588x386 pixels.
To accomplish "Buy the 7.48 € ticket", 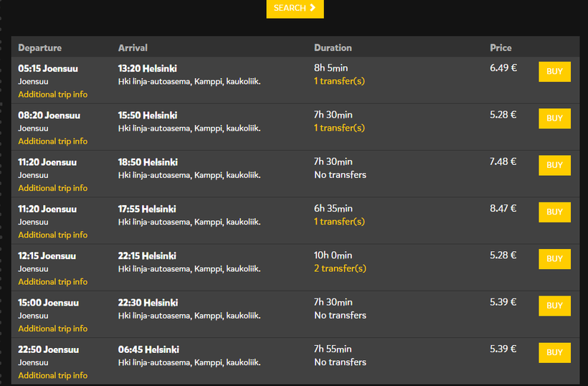I will coord(554,165).
